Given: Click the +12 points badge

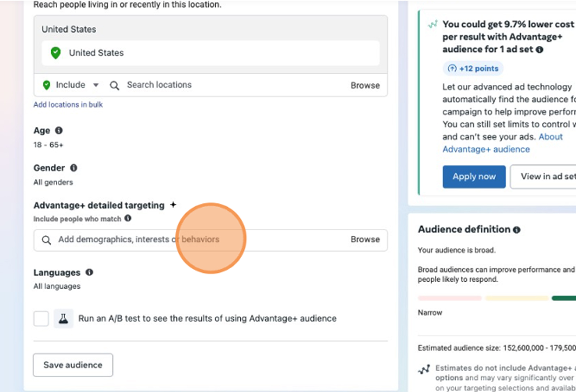Looking at the screenshot, I should [473, 69].
